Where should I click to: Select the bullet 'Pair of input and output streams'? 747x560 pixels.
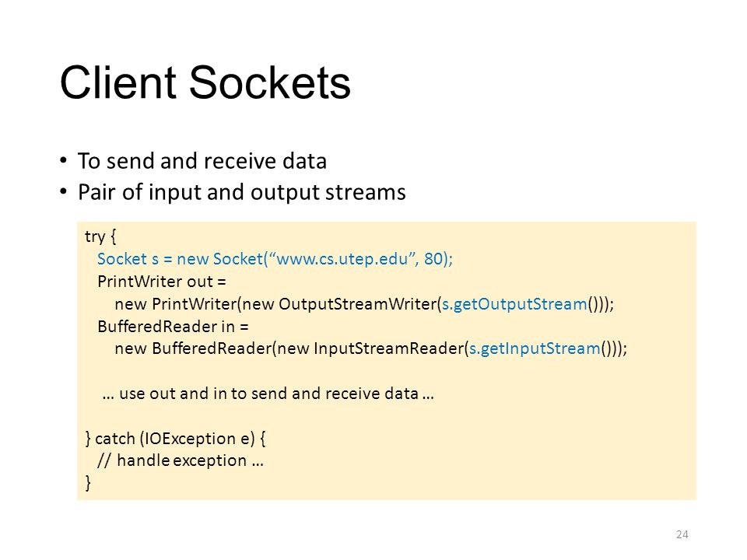pyautogui.click(x=241, y=192)
